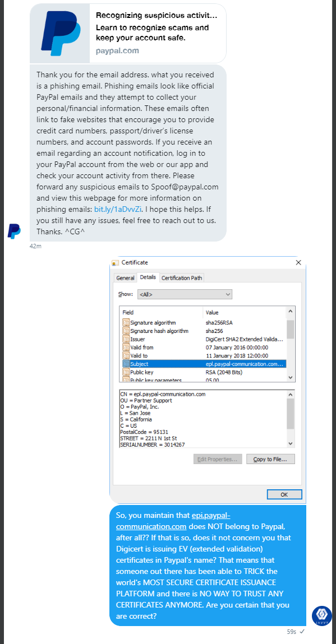The width and height of the screenshot is (336, 644).
Task: Open the 'Recognizing suspicious activity' link card title
Action: (x=157, y=16)
